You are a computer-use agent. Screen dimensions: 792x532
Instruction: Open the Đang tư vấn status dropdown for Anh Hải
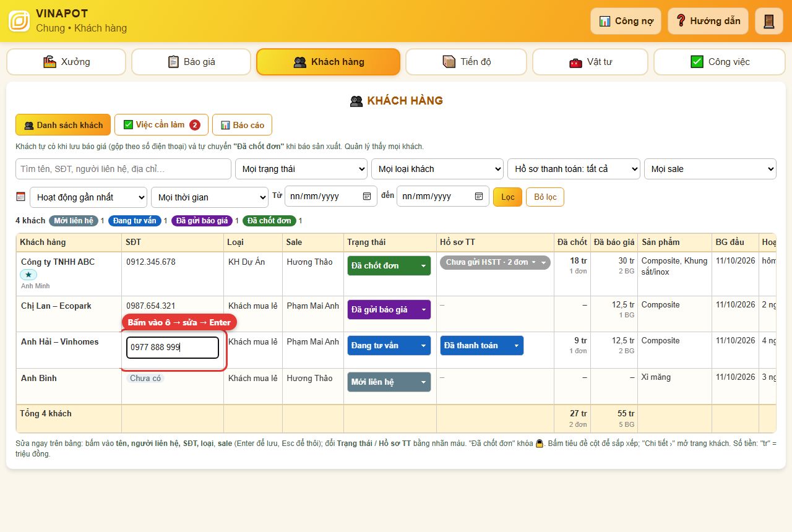pyautogui.click(x=389, y=345)
